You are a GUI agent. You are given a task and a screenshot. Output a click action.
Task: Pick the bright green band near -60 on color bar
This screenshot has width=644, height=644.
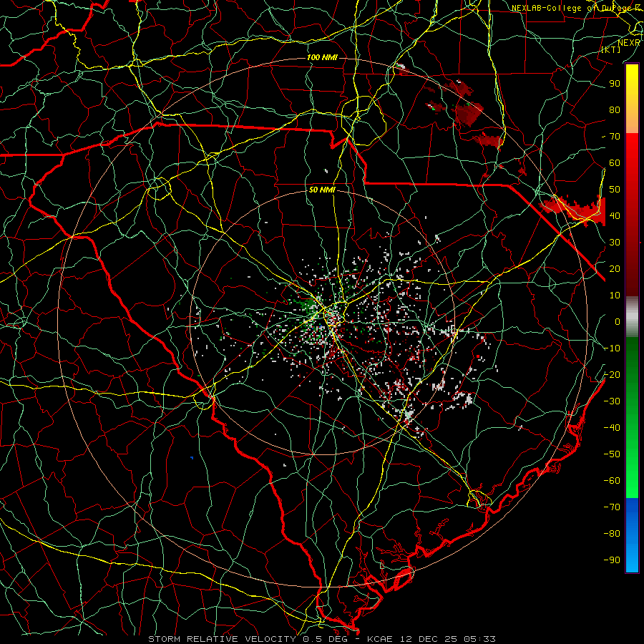pos(632,484)
